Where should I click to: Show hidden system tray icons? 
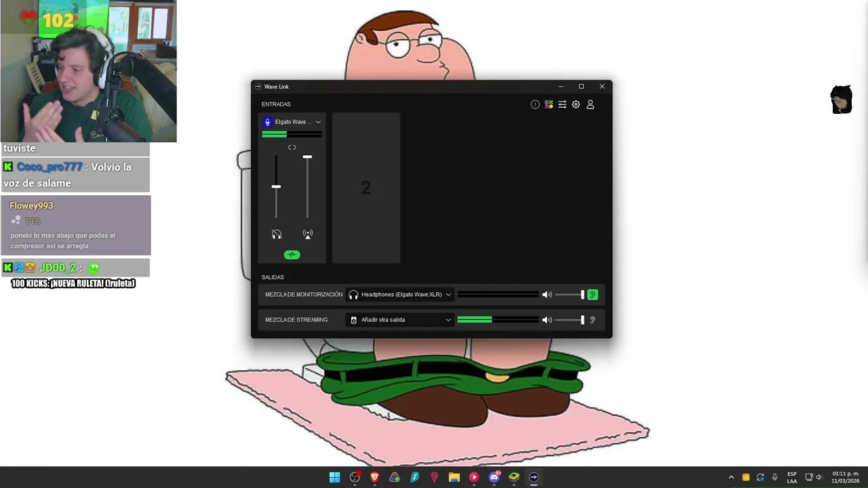pos(731,477)
